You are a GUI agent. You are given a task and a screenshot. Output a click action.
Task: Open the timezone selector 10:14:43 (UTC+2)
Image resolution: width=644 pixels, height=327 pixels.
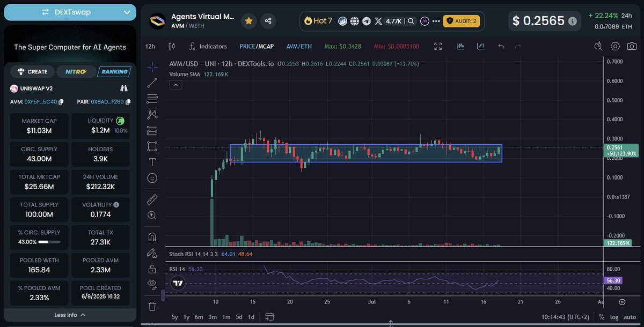(x=565, y=317)
